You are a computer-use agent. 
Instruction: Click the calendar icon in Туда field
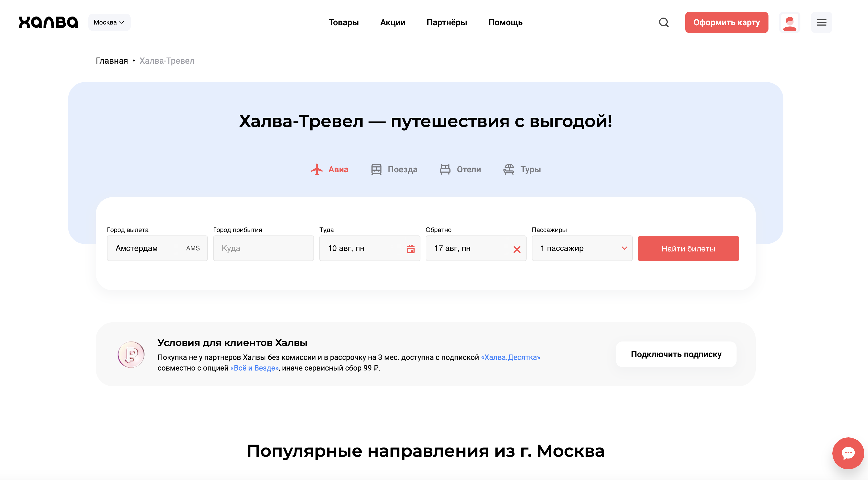[411, 249]
